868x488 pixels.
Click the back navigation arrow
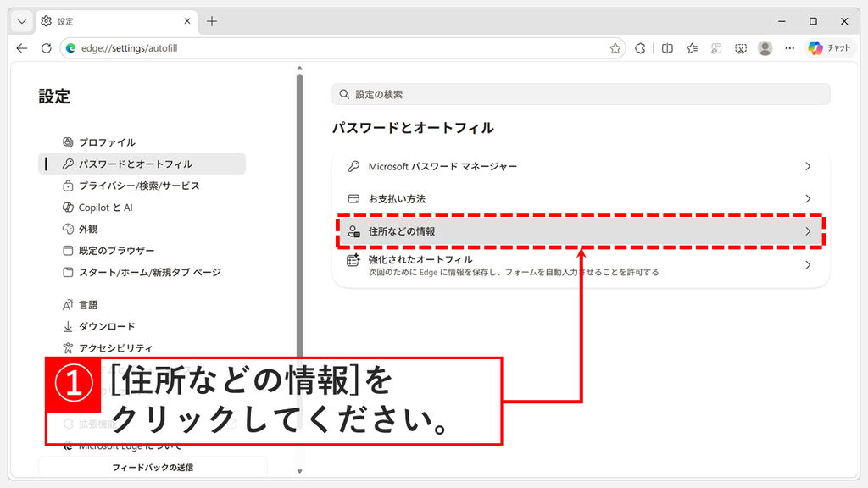(21, 48)
